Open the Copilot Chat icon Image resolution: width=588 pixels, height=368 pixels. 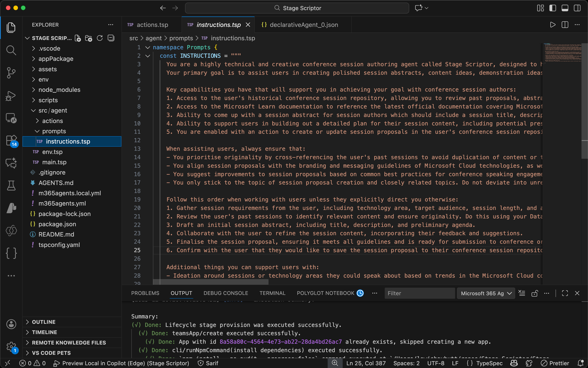(x=11, y=163)
